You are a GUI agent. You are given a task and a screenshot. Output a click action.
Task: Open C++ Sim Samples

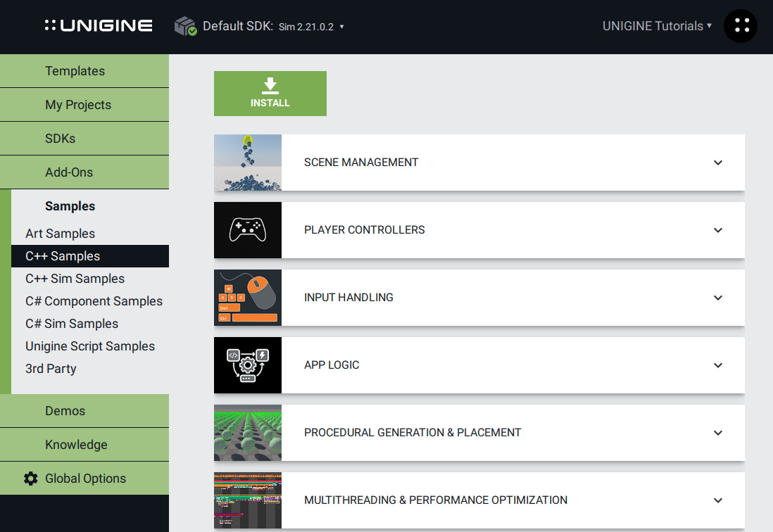(75, 279)
